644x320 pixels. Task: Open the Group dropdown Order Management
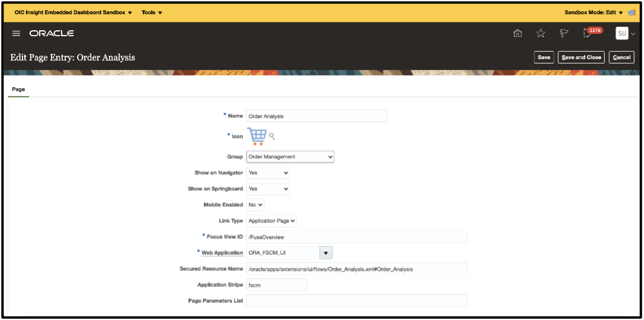[x=290, y=156]
